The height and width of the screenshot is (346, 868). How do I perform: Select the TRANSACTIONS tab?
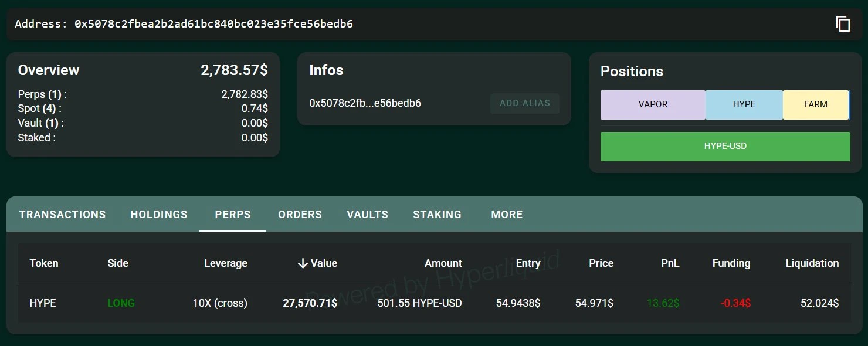point(62,214)
